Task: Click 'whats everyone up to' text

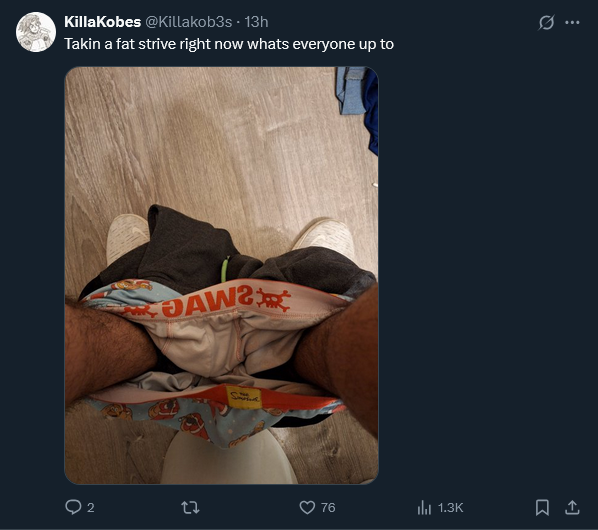Action: point(320,44)
